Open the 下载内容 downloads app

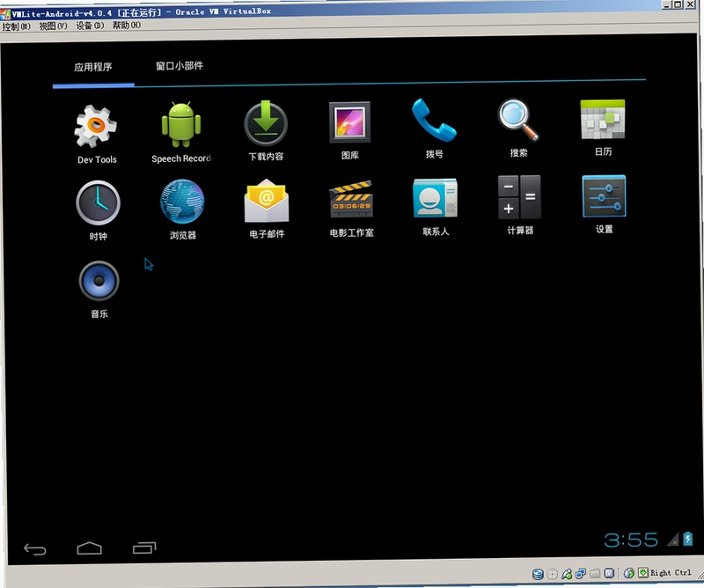point(266,123)
